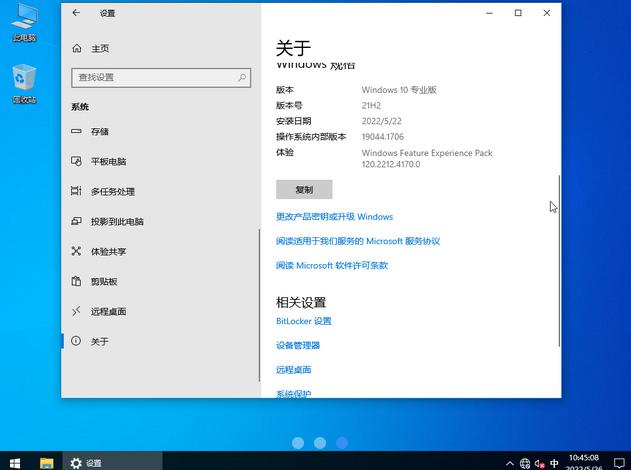Select the 关于 about info icon

pyautogui.click(x=76, y=341)
